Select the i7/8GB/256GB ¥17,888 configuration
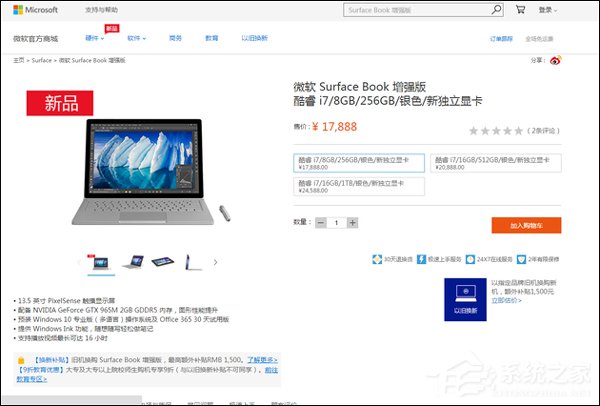600x406 pixels. (x=359, y=163)
